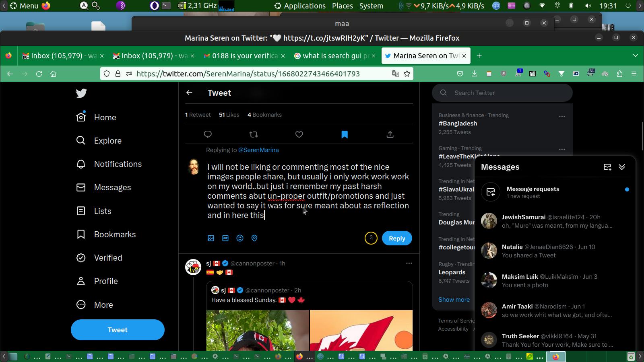Image resolution: width=644 pixels, height=362 pixels.
Task: Open the Places menu in top panel
Action: [x=343, y=6]
